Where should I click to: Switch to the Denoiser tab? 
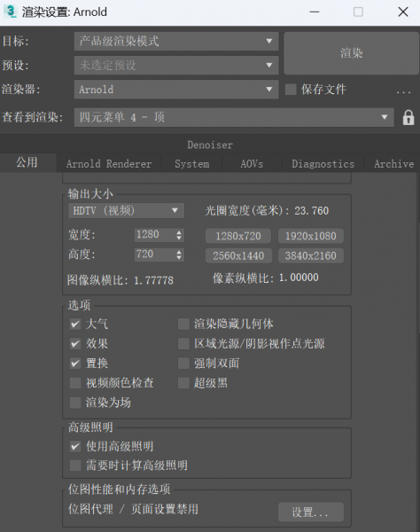[x=210, y=145]
